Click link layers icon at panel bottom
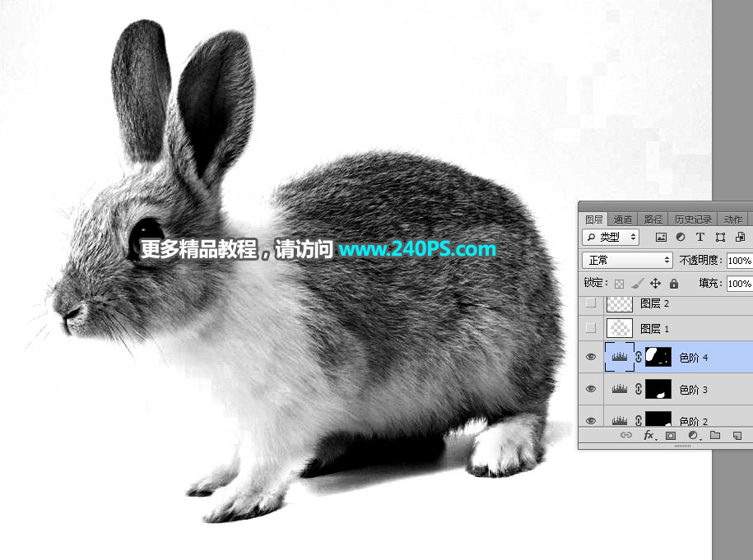 (626, 435)
